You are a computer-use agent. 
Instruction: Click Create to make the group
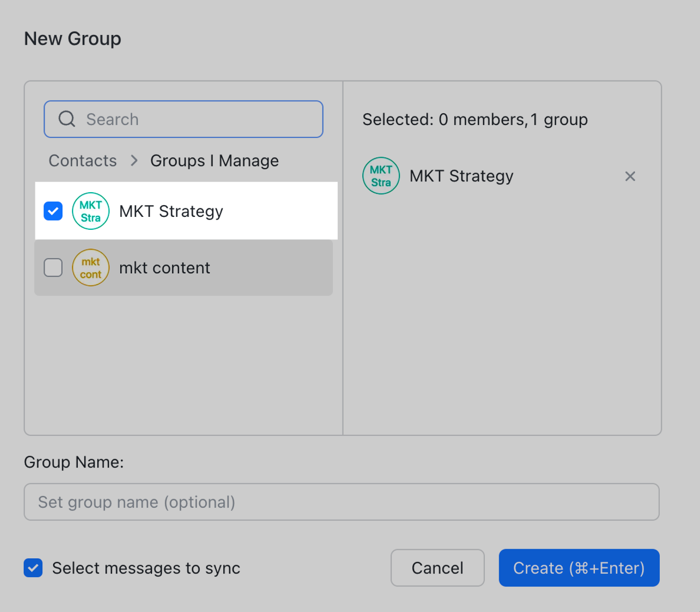coord(579,567)
